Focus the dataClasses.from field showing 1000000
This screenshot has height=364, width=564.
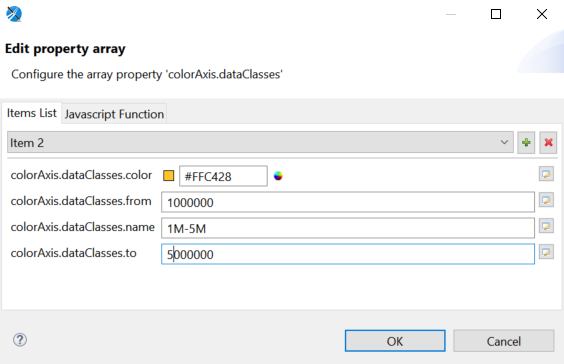point(348,202)
